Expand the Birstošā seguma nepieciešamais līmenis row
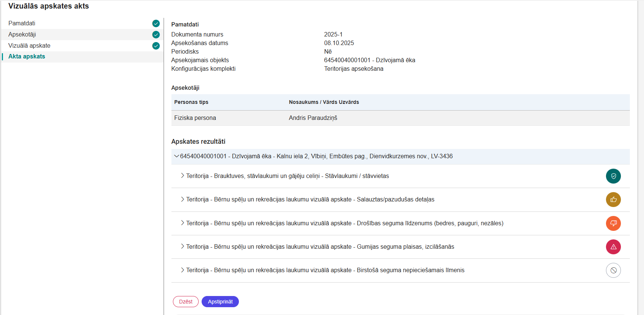 182,270
